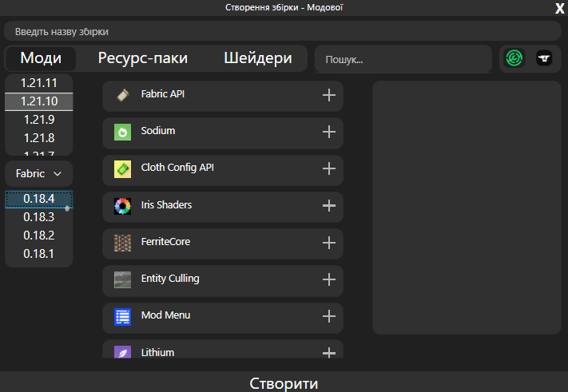Pick loader version 0.18.3

(39, 217)
